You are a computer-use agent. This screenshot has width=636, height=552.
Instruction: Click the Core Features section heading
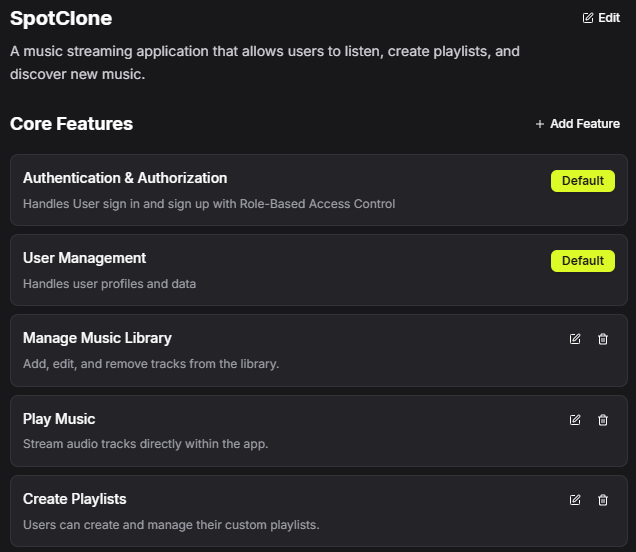click(x=71, y=124)
